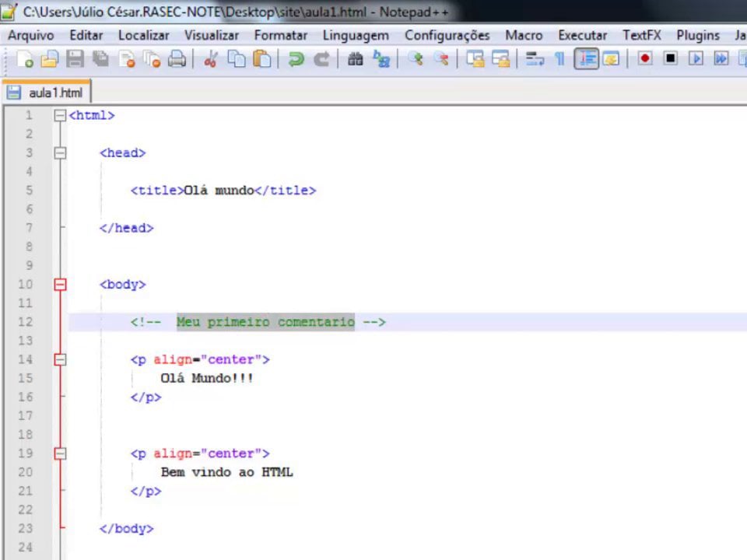Viewport: 747px width, 560px height.
Task: Play back the recorded macro
Action: [x=696, y=59]
